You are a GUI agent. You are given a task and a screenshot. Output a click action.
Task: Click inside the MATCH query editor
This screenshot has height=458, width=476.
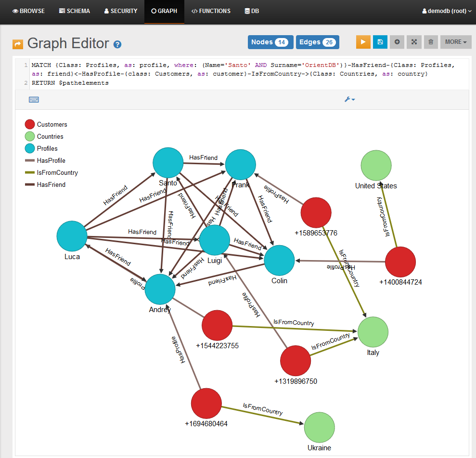click(x=241, y=73)
